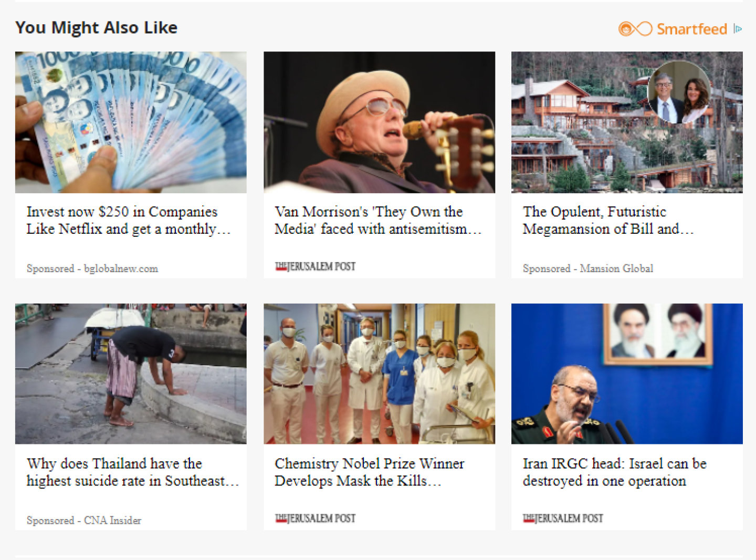Open the peso banknotes thumbnail
The width and height of the screenshot is (756, 560).
pos(131,122)
